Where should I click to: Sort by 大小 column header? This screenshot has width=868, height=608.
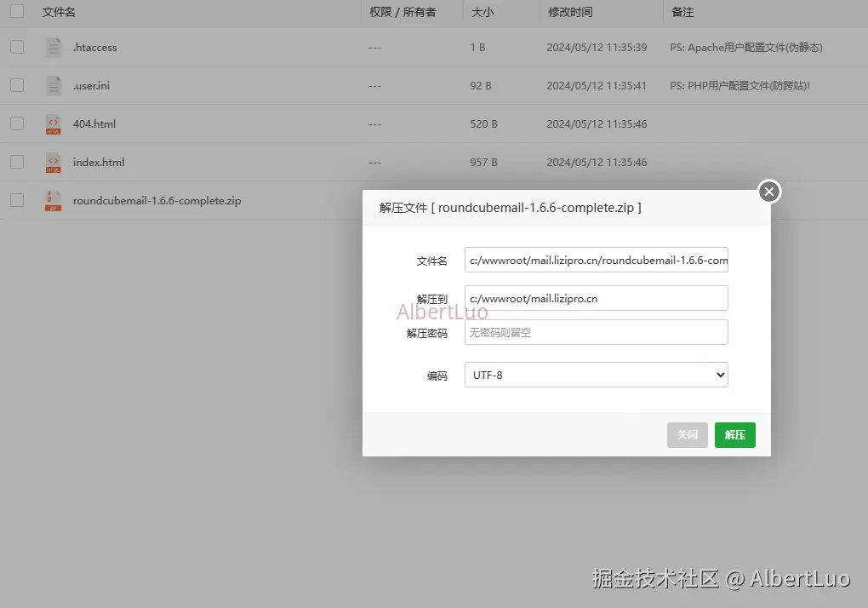pos(483,12)
